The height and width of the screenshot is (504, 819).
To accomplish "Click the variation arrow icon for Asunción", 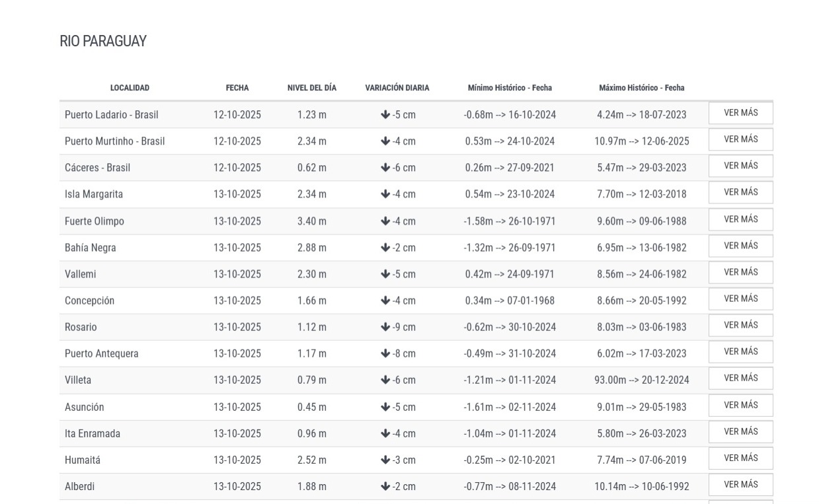I will (385, 407).
